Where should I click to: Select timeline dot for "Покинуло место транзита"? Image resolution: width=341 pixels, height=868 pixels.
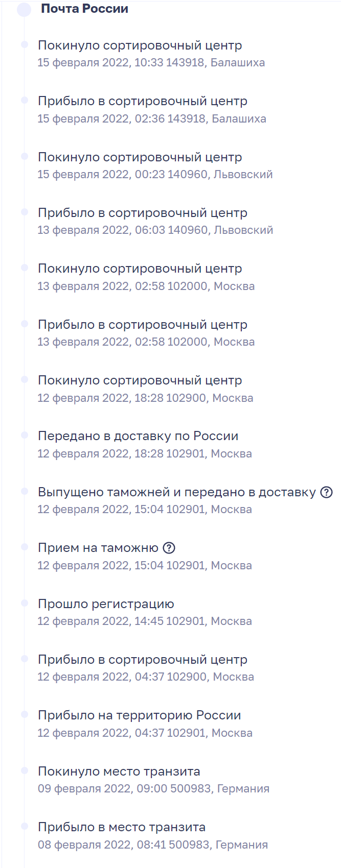(24, 770)
